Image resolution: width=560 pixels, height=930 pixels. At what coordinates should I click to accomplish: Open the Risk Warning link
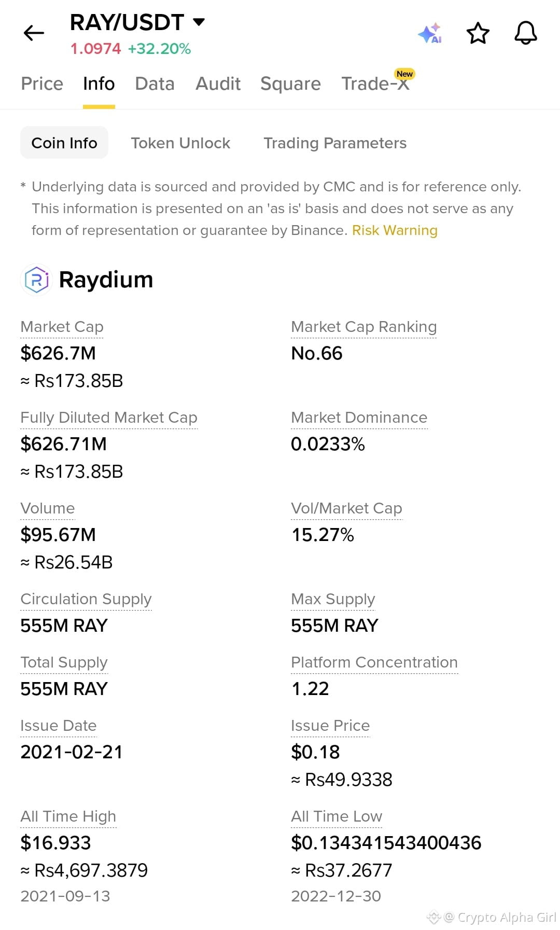click(395, 230)
